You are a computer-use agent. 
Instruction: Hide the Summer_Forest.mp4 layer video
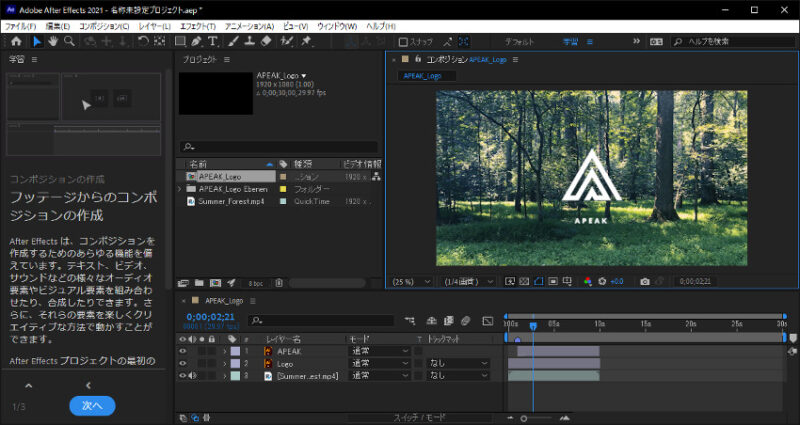click(183, 376)
